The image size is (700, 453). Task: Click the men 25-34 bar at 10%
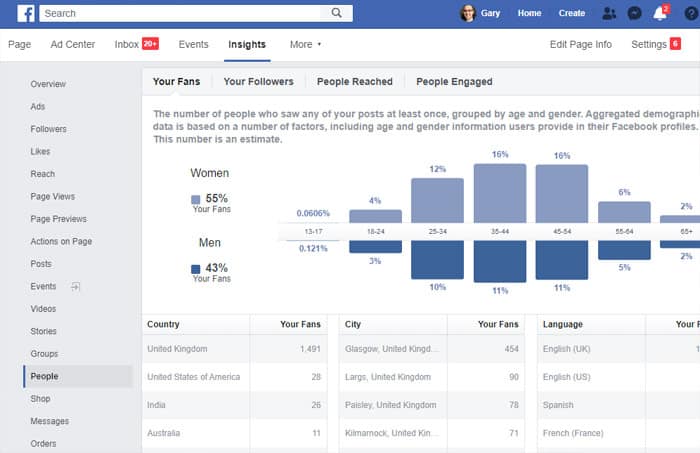click(437, 260)
